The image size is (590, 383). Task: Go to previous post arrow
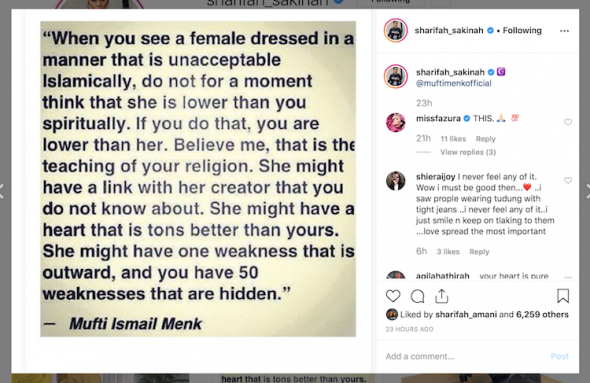pyautogui.click(x=2, y=191)
